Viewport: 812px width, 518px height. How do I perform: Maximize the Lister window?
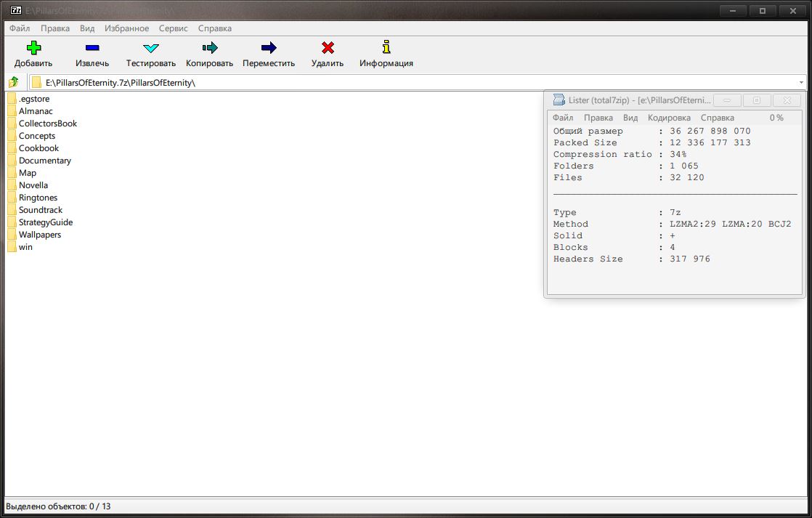pyautogui.click(x=757, y=100)
